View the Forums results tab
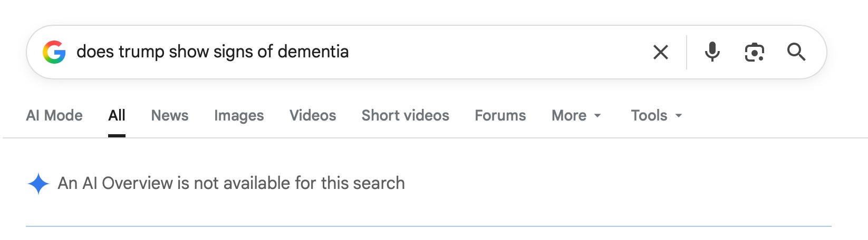This screenshot has width=868, height=240. 500,115
